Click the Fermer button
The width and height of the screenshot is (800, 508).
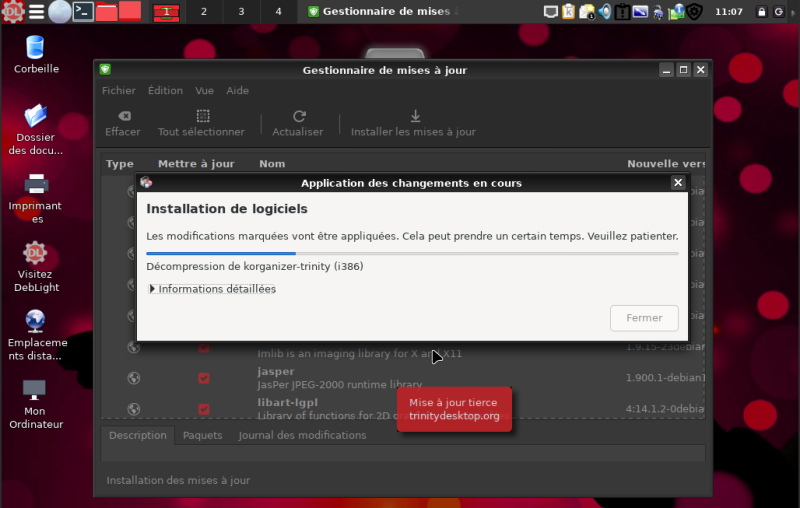coord(644,318)
